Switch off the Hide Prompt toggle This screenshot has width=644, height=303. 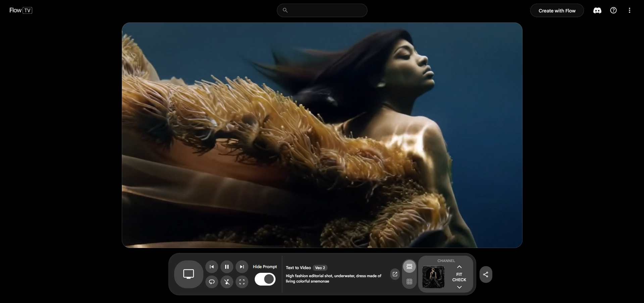(x=265, y=279)
